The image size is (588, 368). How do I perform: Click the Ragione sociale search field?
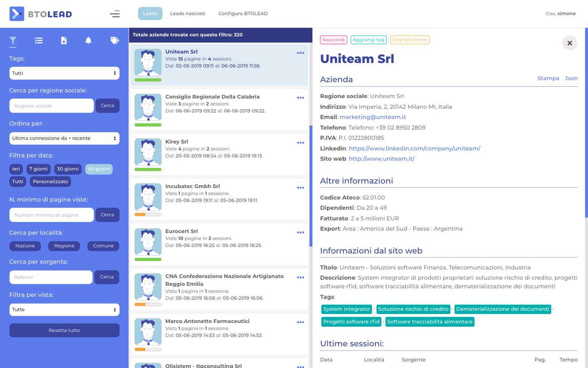pyautogui.click(x=51, y=106)
